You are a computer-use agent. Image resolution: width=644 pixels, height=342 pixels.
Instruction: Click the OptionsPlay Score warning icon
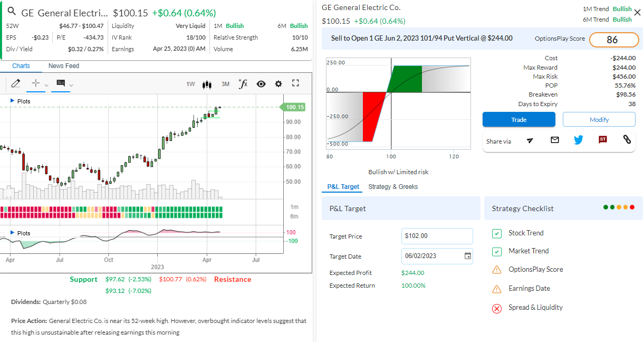tap(496, 270)
